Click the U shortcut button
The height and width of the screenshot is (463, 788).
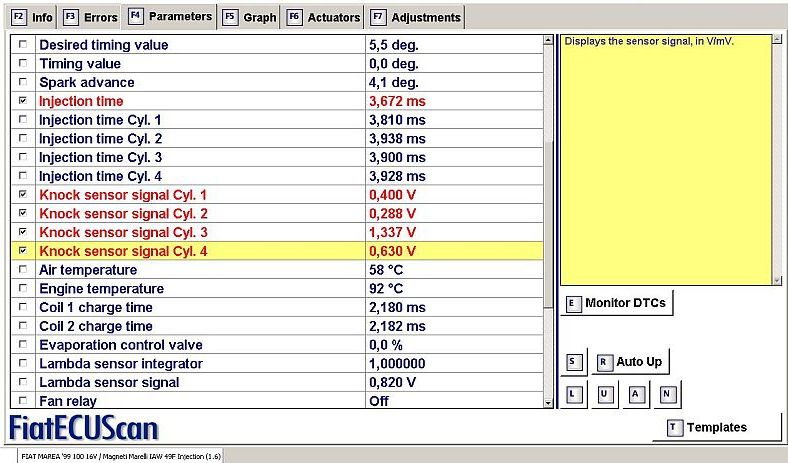(605, 395)
